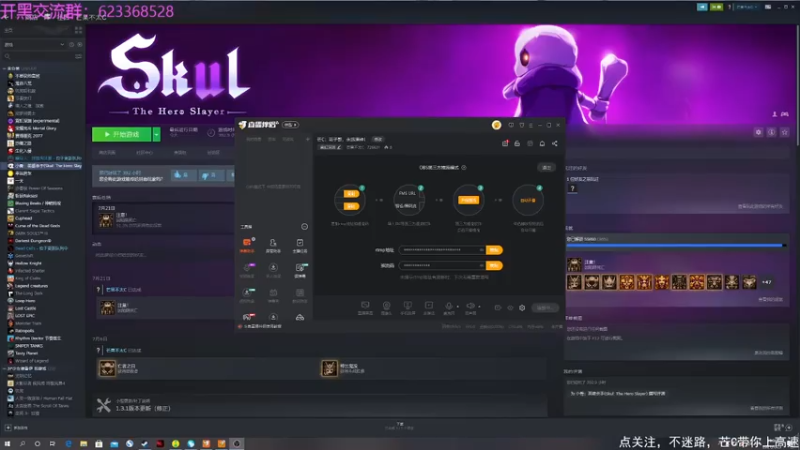Select Darkest Dungeon in the library list

tap(32, 240)
